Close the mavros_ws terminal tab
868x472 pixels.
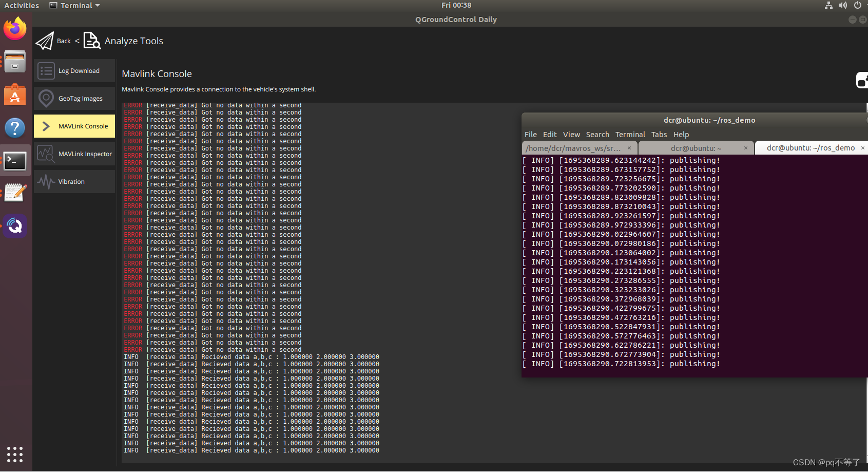[629, 148]
